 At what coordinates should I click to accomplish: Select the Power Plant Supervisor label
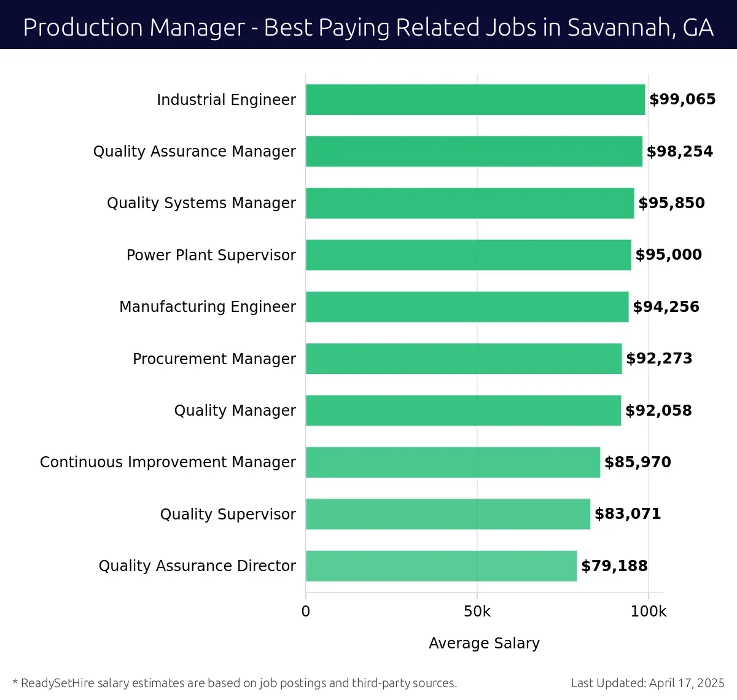click(211, 255)
